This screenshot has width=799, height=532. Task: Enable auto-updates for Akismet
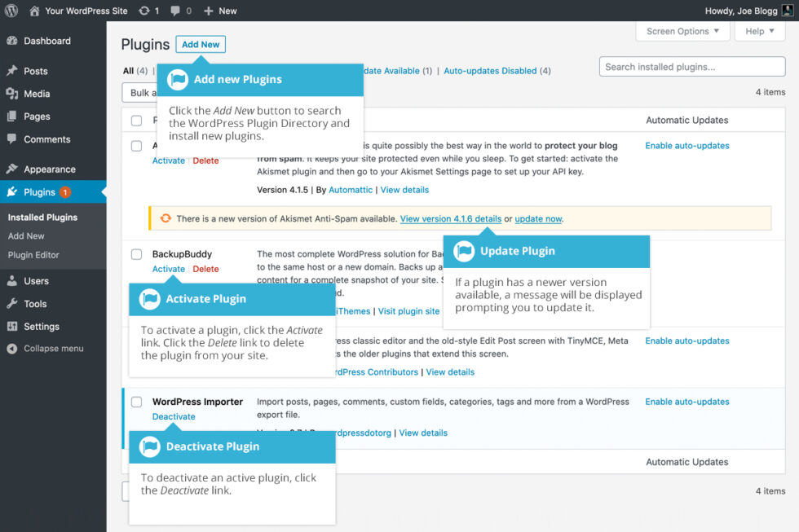[687, 146]
